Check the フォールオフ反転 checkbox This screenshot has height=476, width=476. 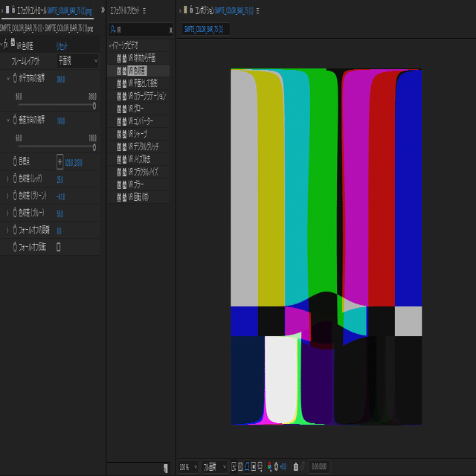pos(59,247)
